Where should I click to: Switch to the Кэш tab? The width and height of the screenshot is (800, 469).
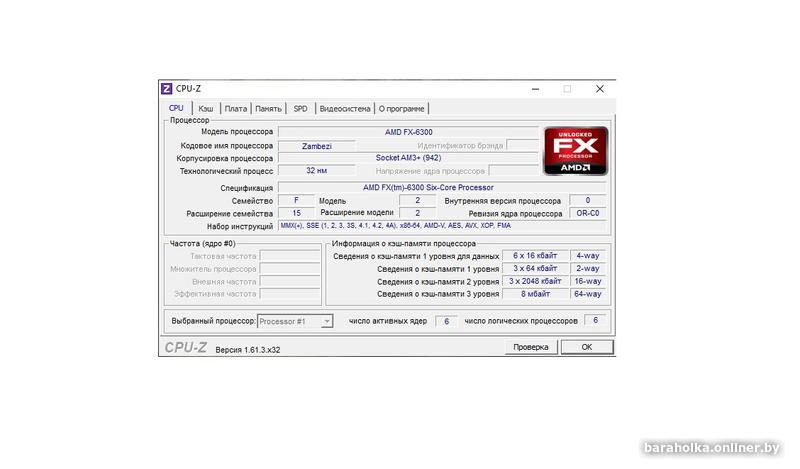click(x=206, y=109)
